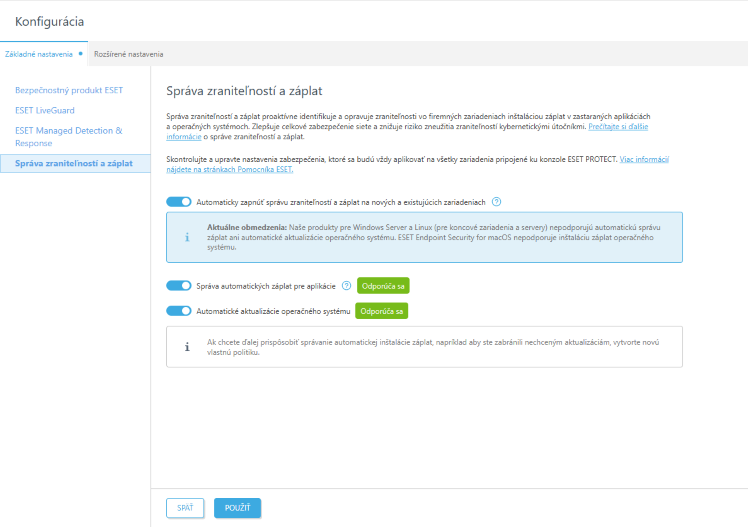Open Prečítajte si ďalšie informácie link
This screenshot has height=527, width=748.
pos(618,126)
